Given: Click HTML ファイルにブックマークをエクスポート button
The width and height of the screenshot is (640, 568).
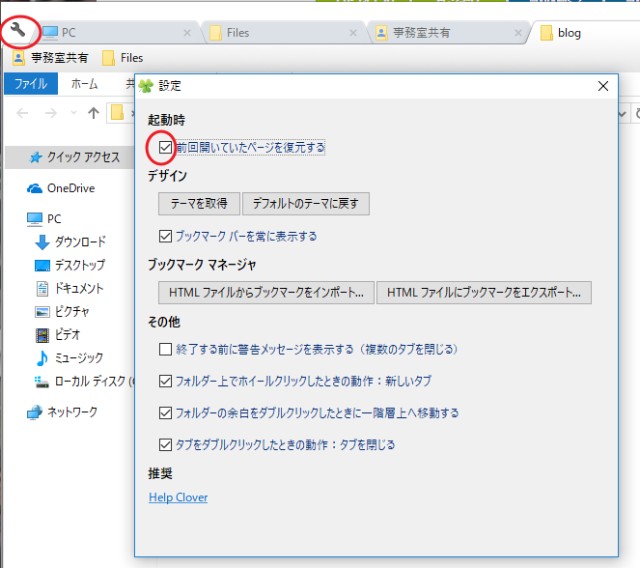Looking at the screenshot, I should pyautogui.click(x=484, y=292).
